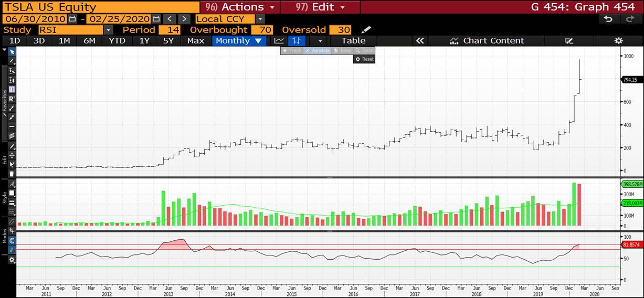Screen dimensions: 644x298
Task: Click the pencil edit icon after Oversold
Action: [x=366, y=30]
